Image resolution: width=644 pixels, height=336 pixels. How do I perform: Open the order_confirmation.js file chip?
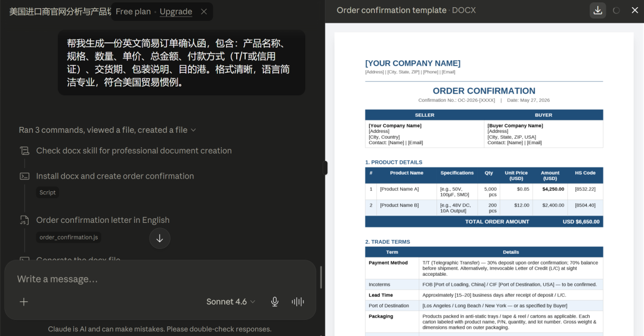(69, 237)
